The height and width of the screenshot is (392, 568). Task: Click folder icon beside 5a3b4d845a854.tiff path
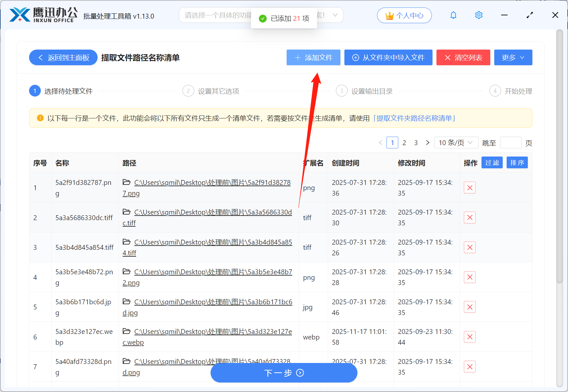[x=127, y=242]
